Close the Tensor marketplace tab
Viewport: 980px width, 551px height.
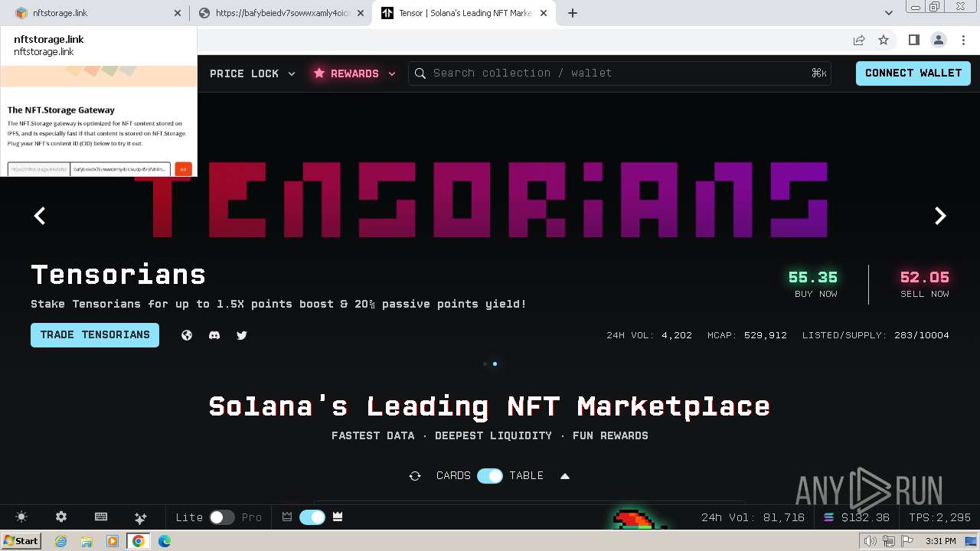pyautogui.click(x=544, y=13)
